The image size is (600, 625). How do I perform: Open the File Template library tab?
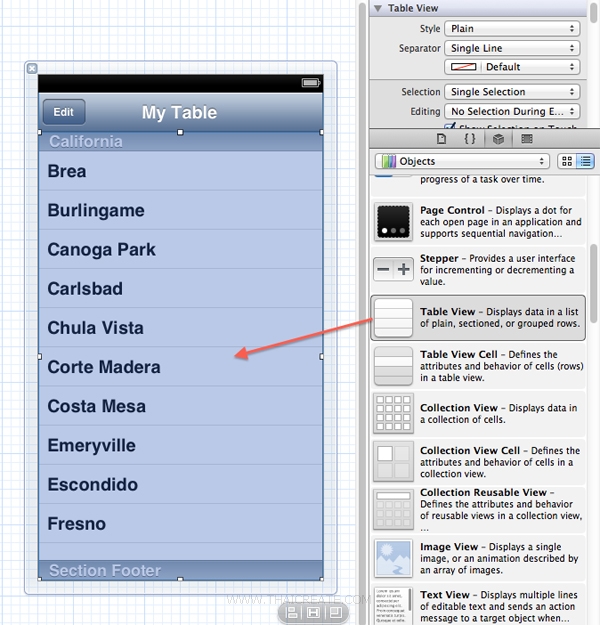pos(441,139)
